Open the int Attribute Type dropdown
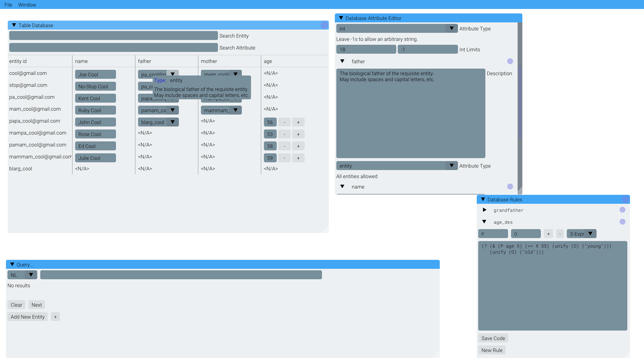The height and width of the screenshot is (358, 644). 397,29
